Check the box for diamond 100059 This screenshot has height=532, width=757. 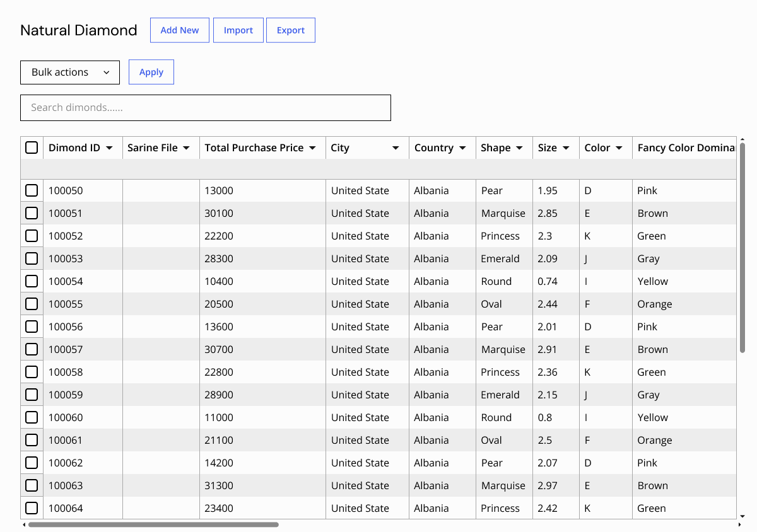point(32,395)
